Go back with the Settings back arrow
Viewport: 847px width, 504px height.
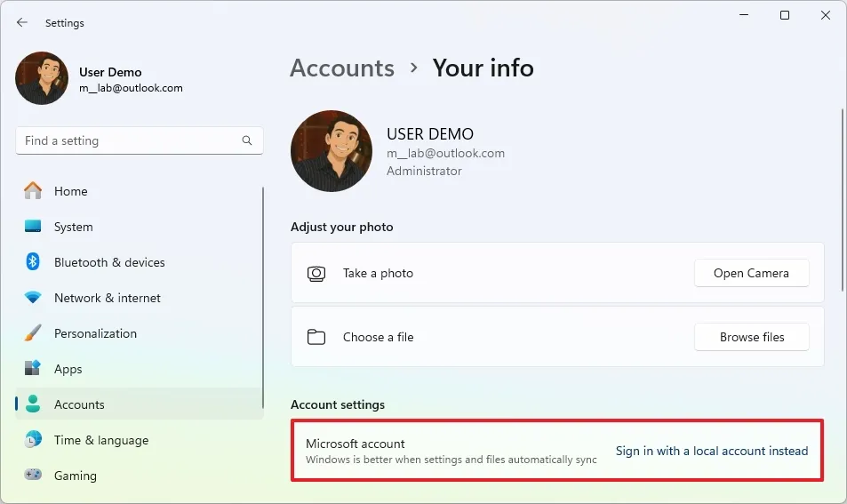pyautogui.click(x=21, y=23)
